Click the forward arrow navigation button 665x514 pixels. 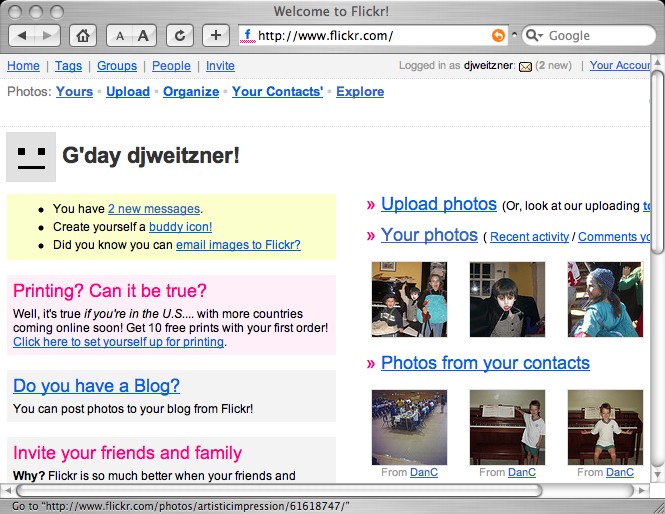pos(48,35)
